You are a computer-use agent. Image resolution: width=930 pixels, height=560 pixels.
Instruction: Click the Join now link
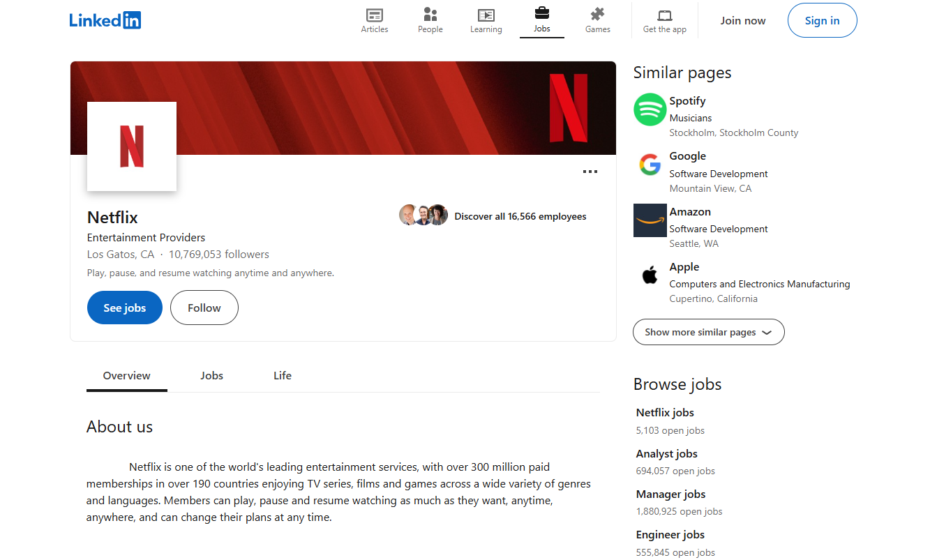tap(743, 20)
